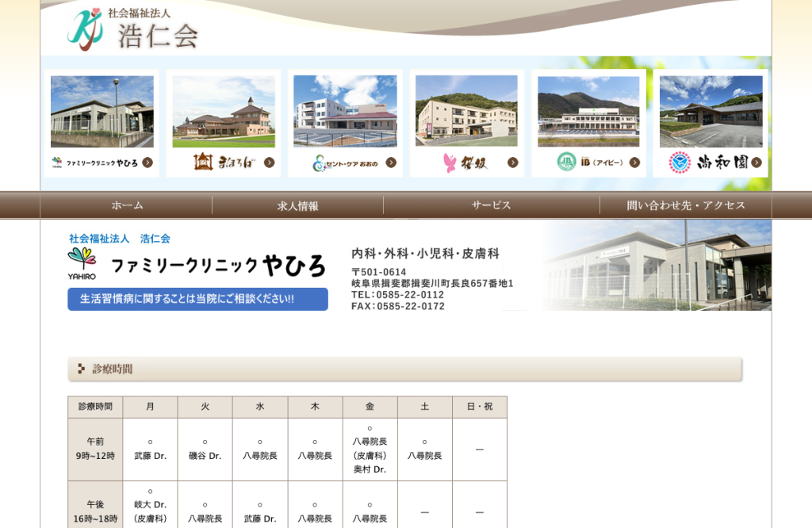Click 八尋院長 in Saturday morning cell
The image size is (812, 528).
[425, 456]
